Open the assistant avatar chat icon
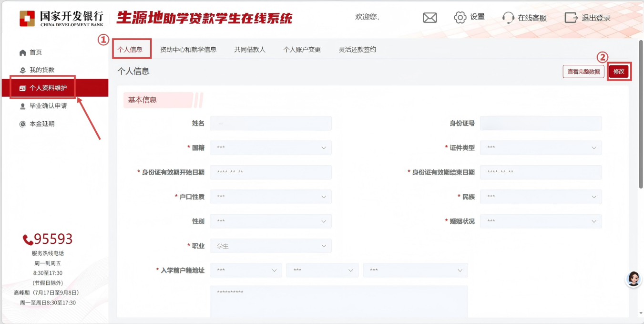The height and width of the screenshot is (324, 644). click(634, 279)
